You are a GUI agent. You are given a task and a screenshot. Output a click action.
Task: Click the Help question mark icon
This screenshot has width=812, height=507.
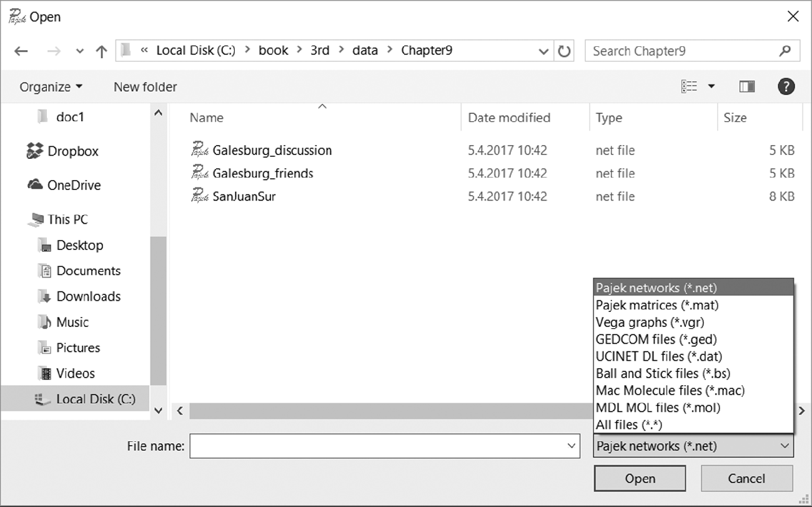786,87
